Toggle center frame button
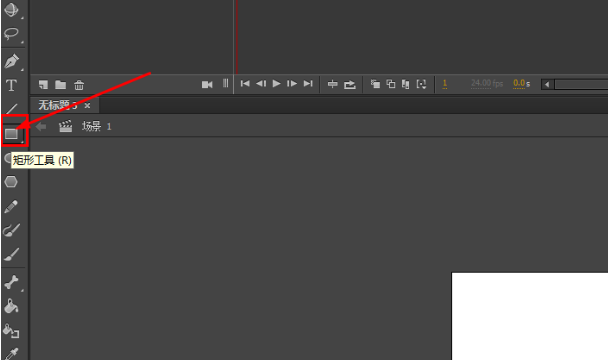This screenshot has height=360, width=608. [333, 84]
